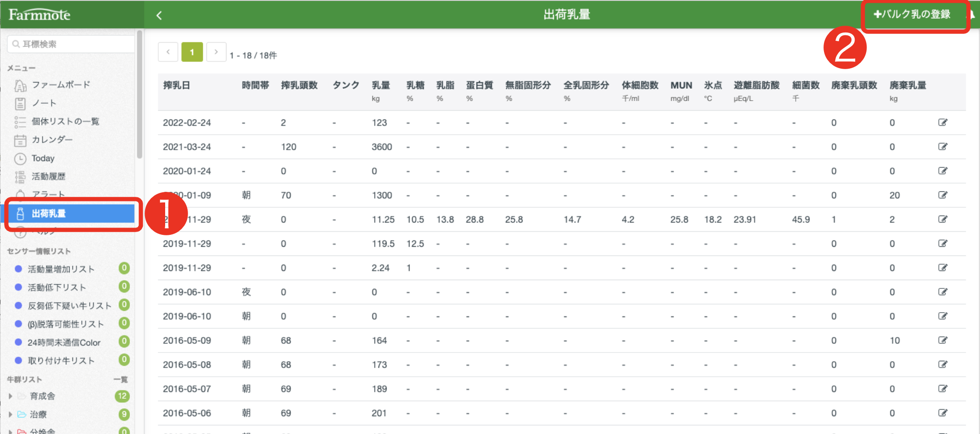This screenshot has width=980, height=434.
Task: Open the 活動履歴 menu item
Action: coord(48,177)
